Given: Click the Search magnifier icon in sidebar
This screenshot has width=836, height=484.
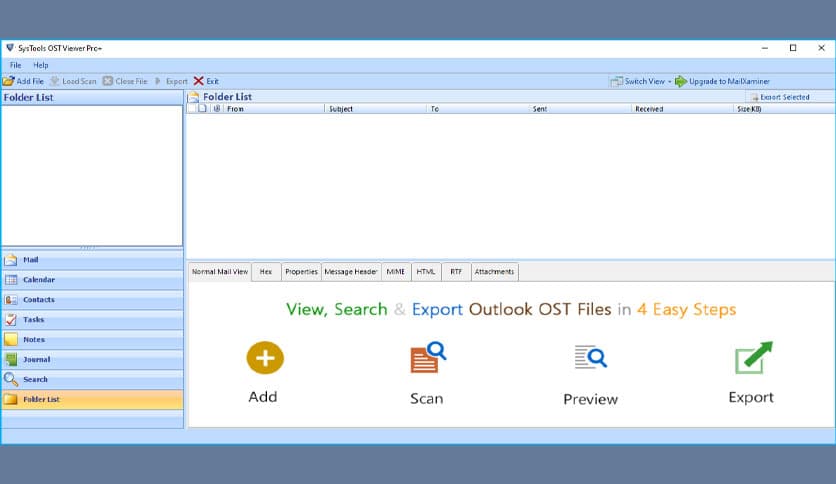Looking at the screenshot, I should click(x=11, y=379).
